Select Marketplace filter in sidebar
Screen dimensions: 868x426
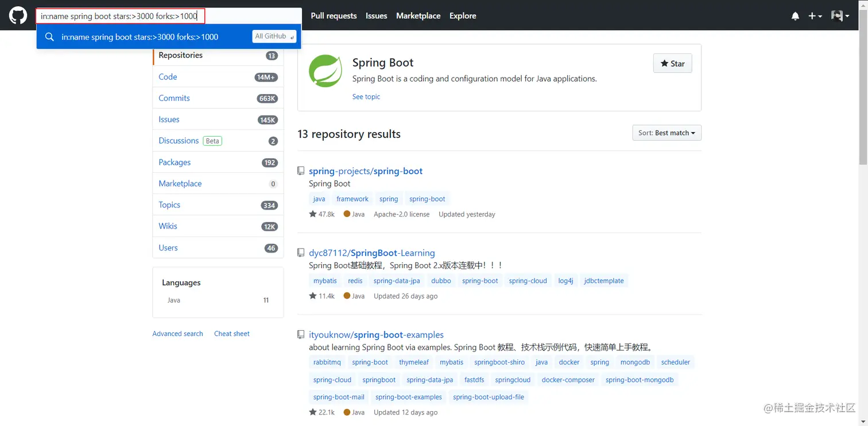[218, 184]
